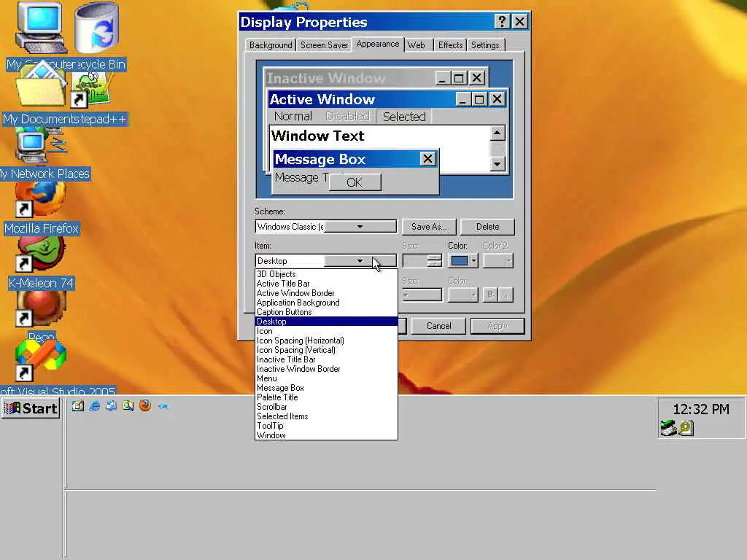Click the Cancel button
The image size is (747, 560).
coord(438,326)
